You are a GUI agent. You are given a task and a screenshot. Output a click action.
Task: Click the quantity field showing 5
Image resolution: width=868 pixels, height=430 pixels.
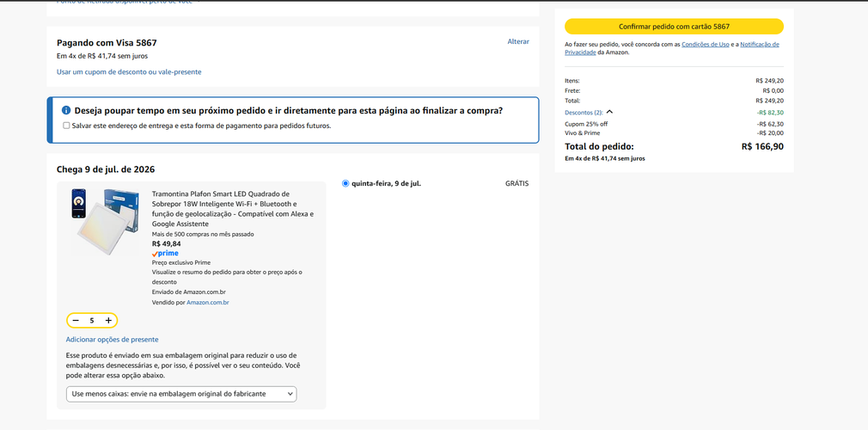(92, 320)
